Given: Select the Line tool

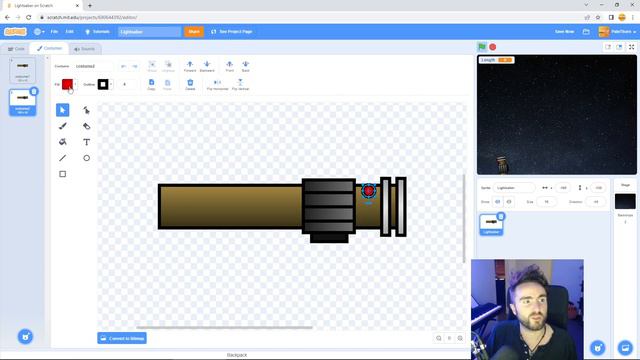Looking at the screenshot, I should [x=62, y=158].
